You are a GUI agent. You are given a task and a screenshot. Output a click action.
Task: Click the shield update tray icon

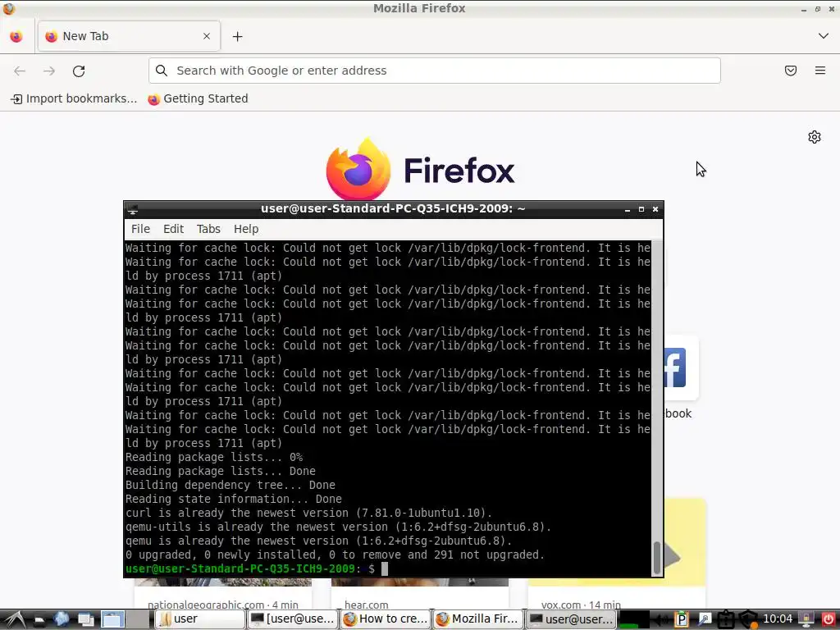click(748, 620)
